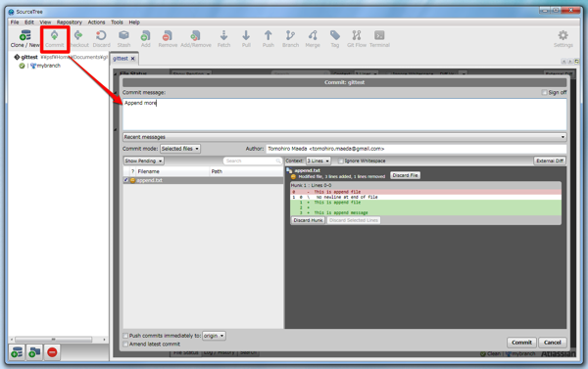Open the Terminal toolbar icon
The width and height of the screenshot is (588, 369).
click(x=379, y=38)
